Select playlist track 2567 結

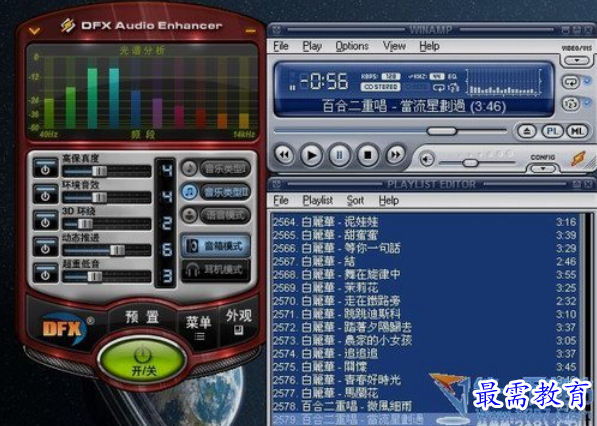coord(425,262)
